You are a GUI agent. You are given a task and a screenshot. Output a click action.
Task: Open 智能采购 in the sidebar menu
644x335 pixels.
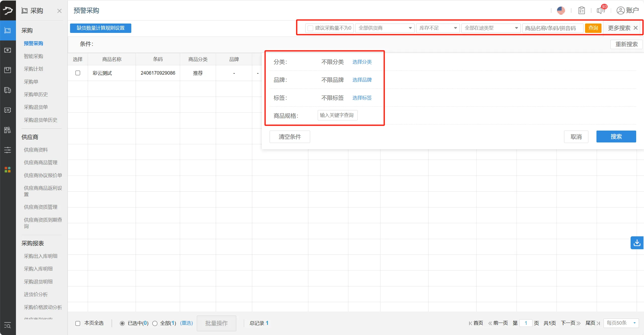[33, 56]
